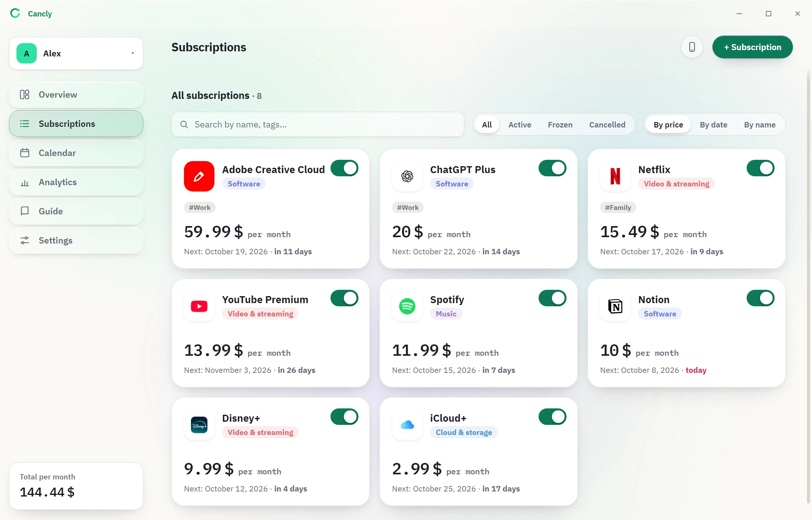Turn off the Netflix subscription toggle
This screenshot has height=520, width=812.
click(x=760, y=168)
